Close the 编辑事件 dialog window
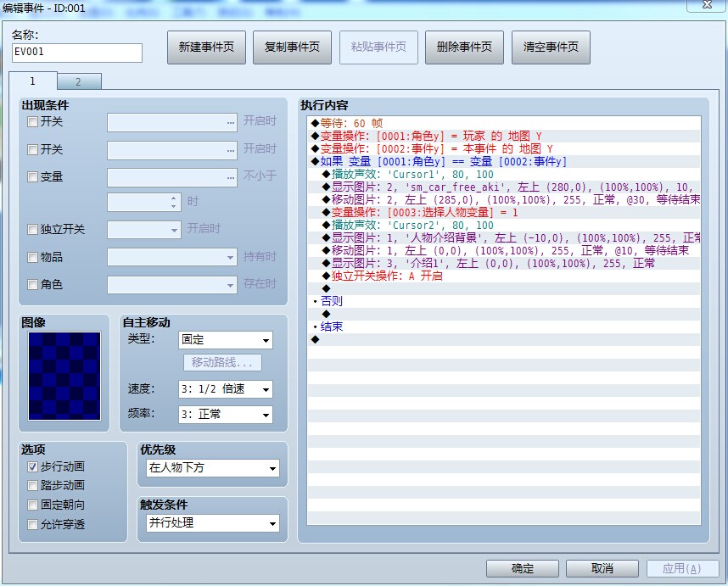The width and height of the screenshot is (728, 586). [x=707, y=5]
